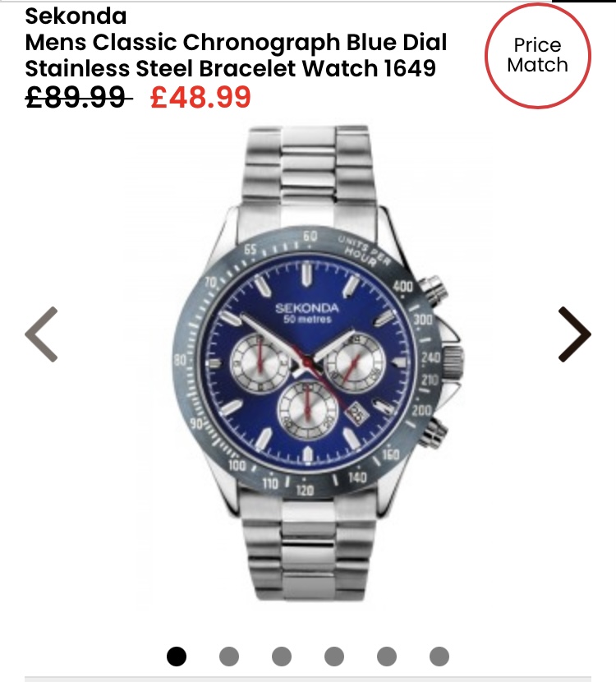
Task: Click the sale price £48.99
Action: (x=200, y=97)
